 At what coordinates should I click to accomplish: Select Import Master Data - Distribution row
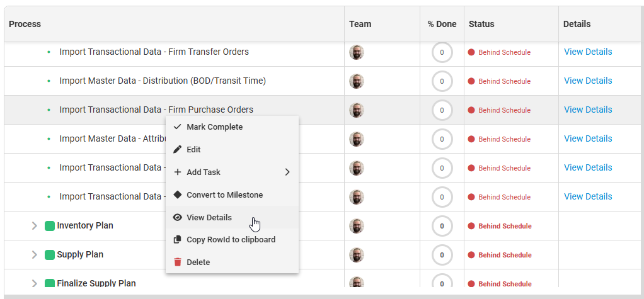163,81
